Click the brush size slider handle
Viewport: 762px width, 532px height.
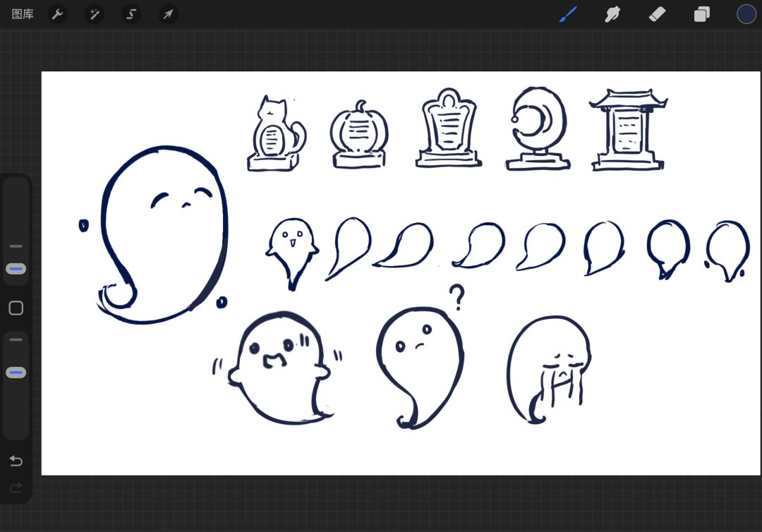tap(16, 269)
